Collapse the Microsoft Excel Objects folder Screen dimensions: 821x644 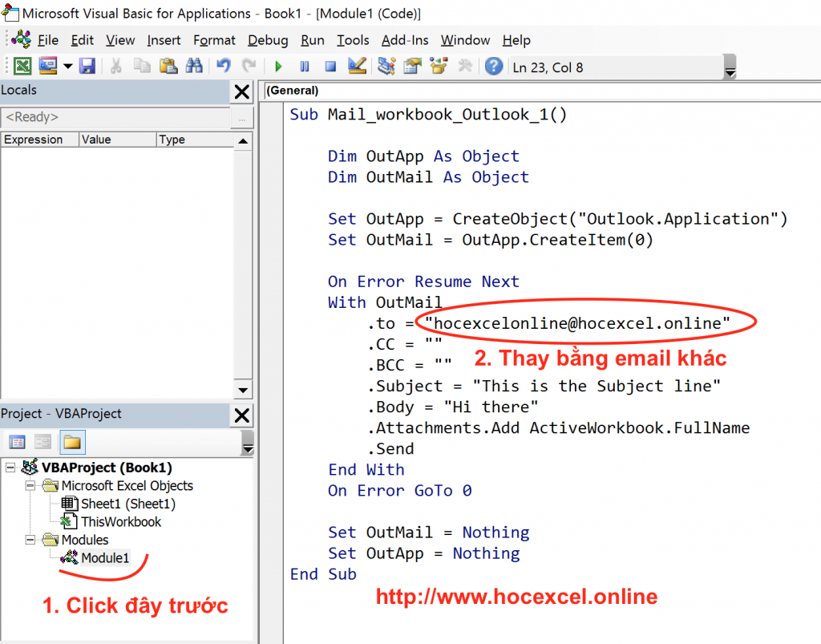[30, 486]
